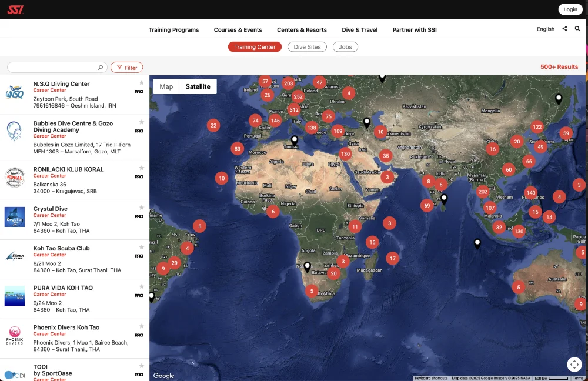Click the training center search field
The height and width of the screenshot is (381, 588).
click(x=57, y=68)
